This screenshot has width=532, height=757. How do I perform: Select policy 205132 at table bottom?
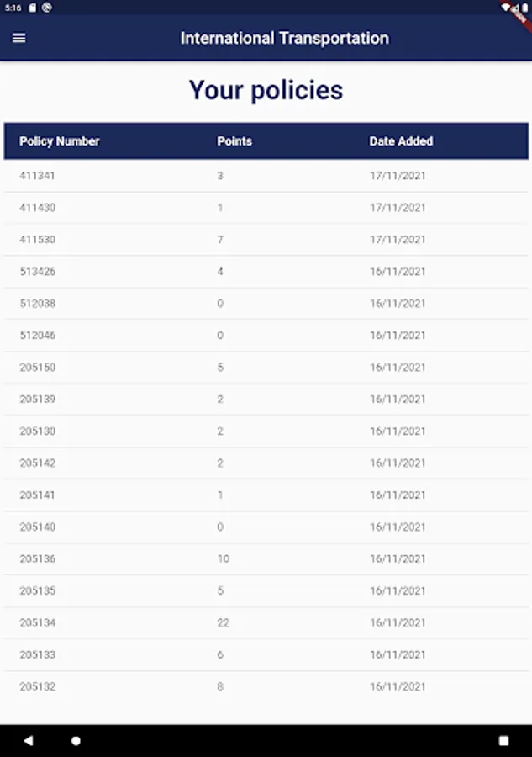[x=38, y=687]
